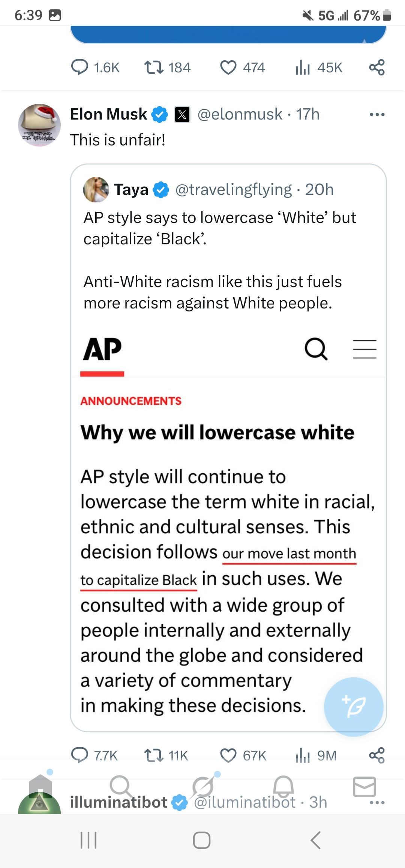View analytics for the 9M views tweet
405x868 pixels.
pos(303,756)
